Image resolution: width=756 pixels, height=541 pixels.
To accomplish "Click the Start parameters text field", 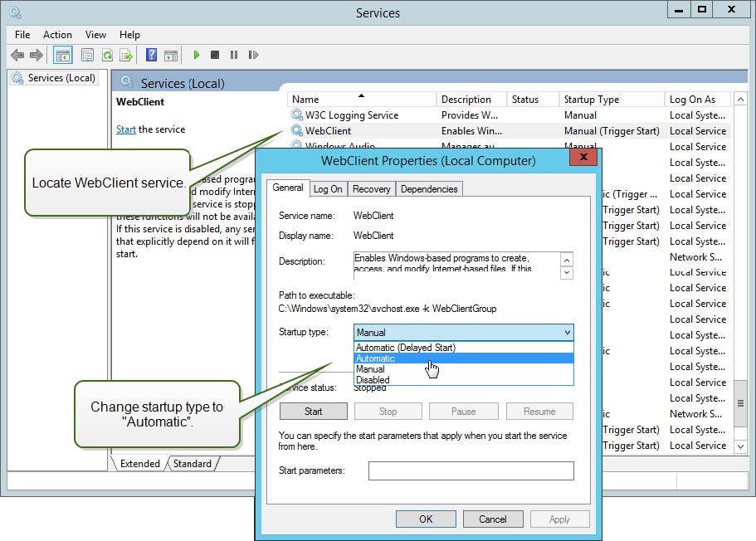I will tap(471, 471).
